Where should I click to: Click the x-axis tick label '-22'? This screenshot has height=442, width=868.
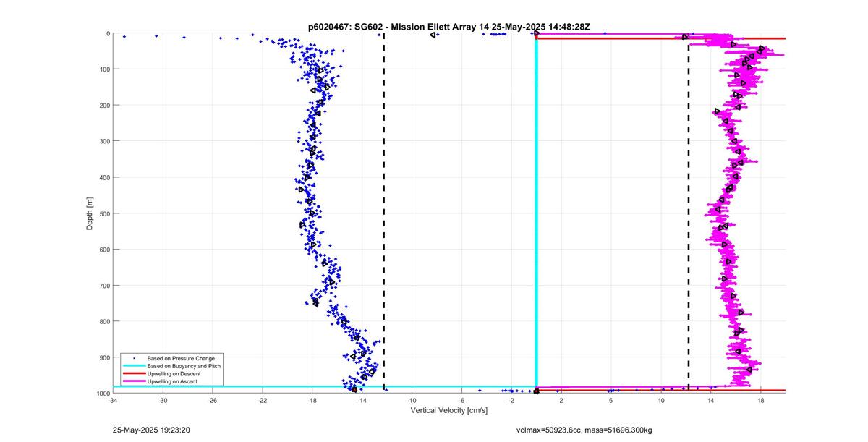click(x=263, y=400)
